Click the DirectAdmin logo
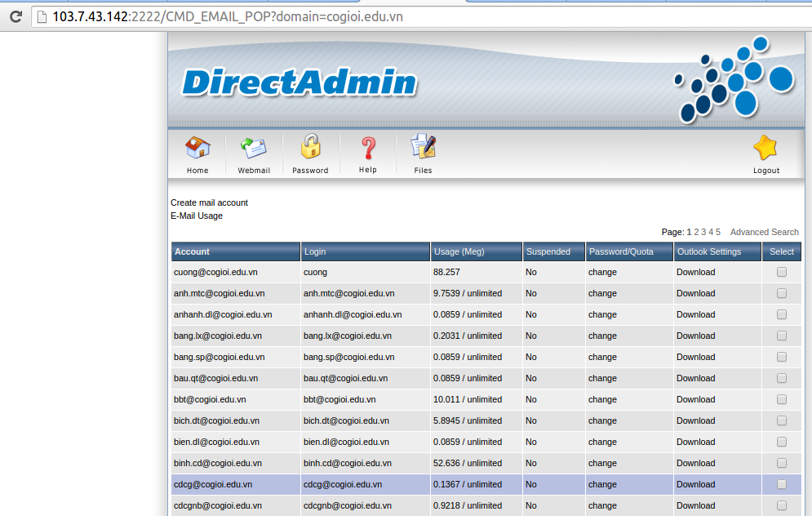 (x=299, y=83)
